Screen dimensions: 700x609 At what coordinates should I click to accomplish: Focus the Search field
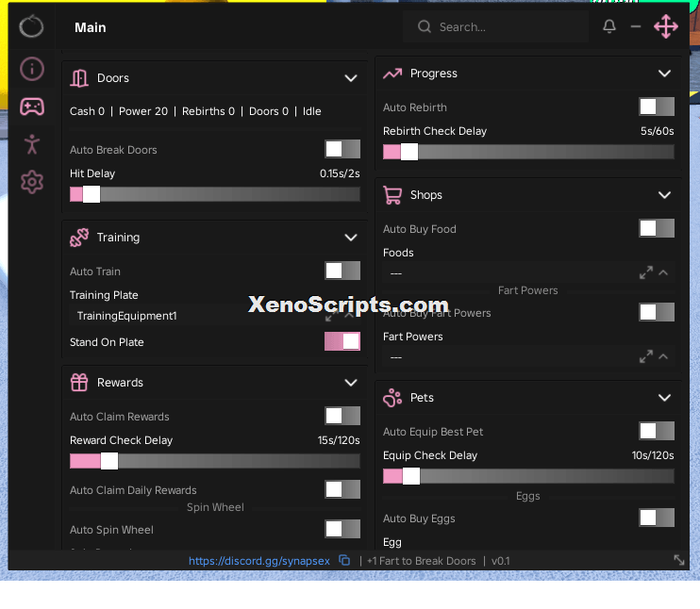click(x=495, y=26)
